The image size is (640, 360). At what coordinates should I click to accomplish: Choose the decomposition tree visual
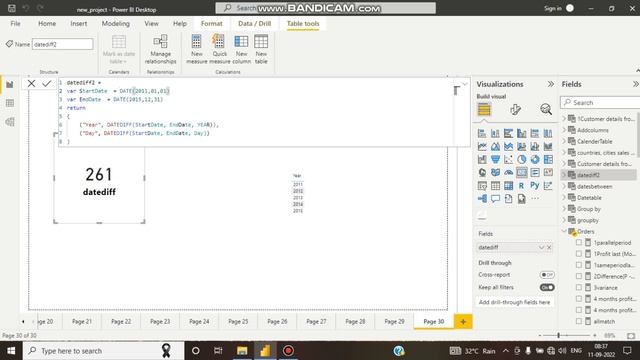pos(482,199)
